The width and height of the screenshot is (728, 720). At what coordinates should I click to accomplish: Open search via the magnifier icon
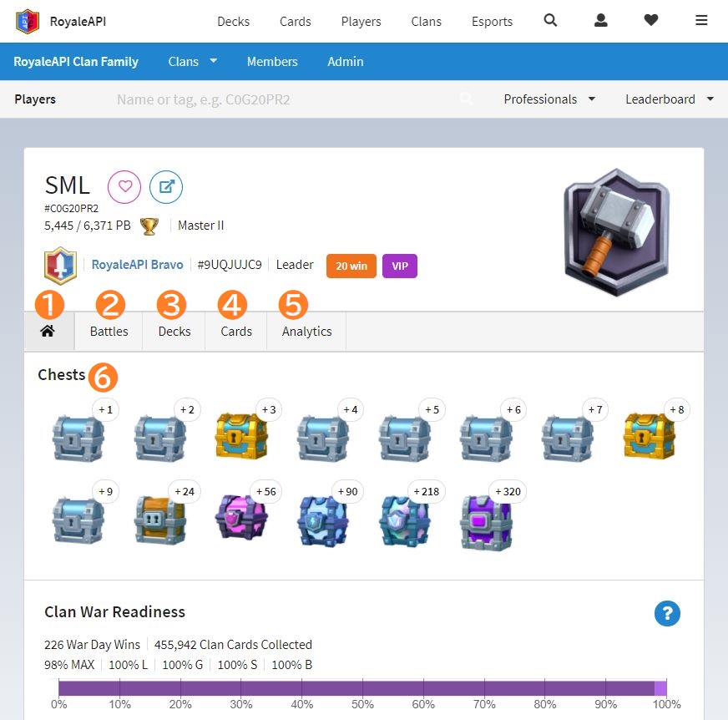click(550, 21)
